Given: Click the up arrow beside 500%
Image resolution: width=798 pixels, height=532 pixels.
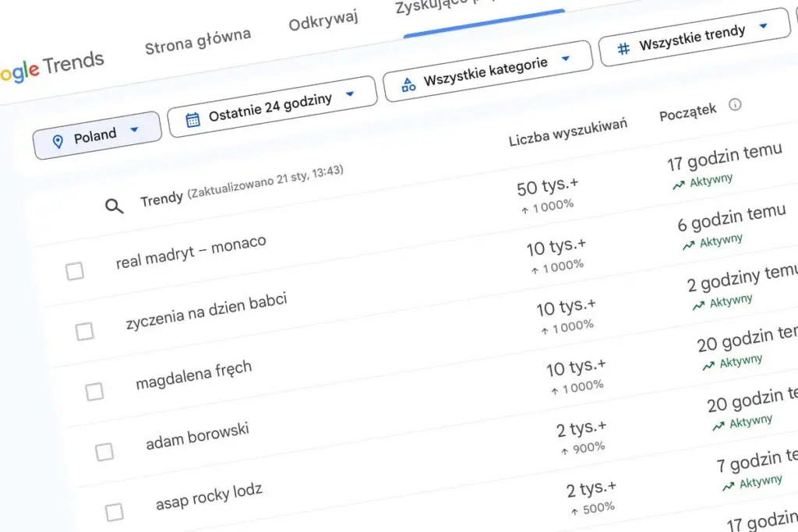Looking at the screenshot, I should (574, 512).
